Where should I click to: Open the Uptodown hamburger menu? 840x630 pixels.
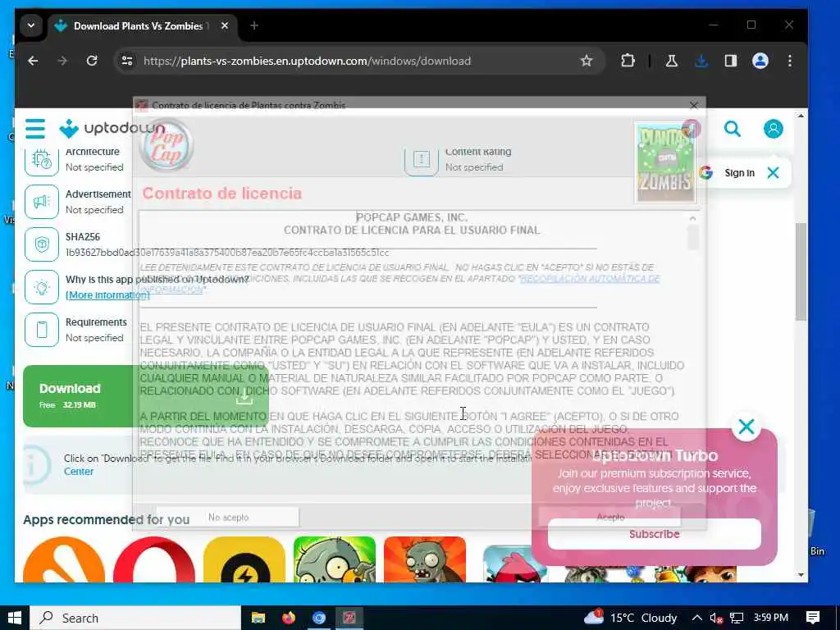[x=35, y=129]
